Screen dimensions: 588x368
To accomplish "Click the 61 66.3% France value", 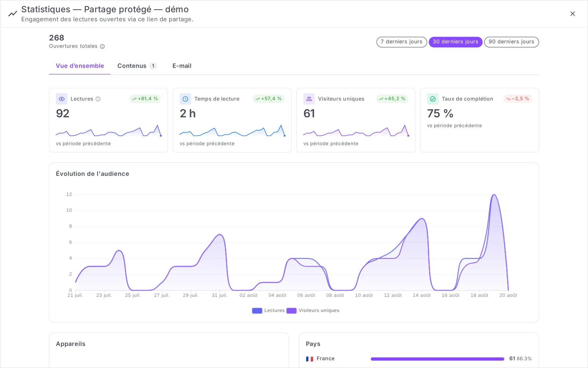I will pos(520,358).
